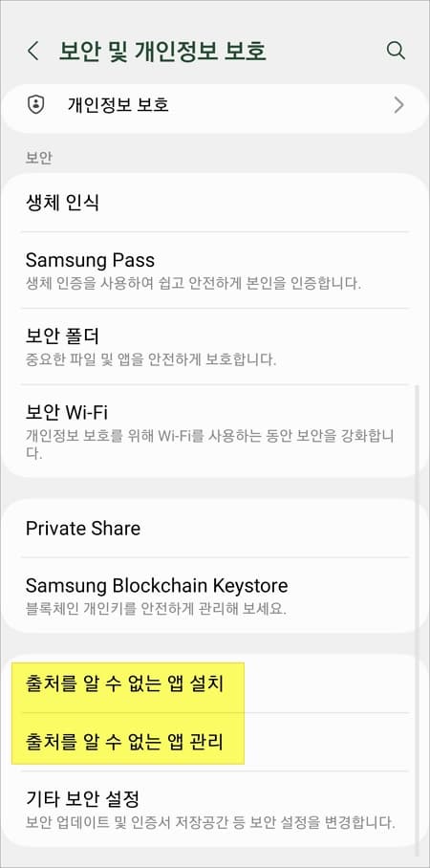Open 보안 Wi-Fi settings
Viewport: 430px width, 868px height.
coord(215,432)
